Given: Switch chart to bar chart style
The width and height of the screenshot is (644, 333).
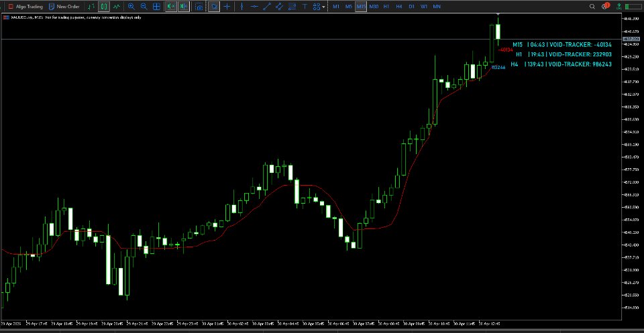Looking at the screenshot, I should click(x=92, y=7).
